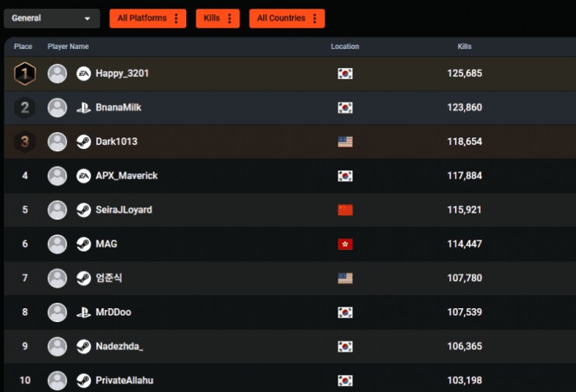
Task: Click the first place rank badge
Action: 25,74
